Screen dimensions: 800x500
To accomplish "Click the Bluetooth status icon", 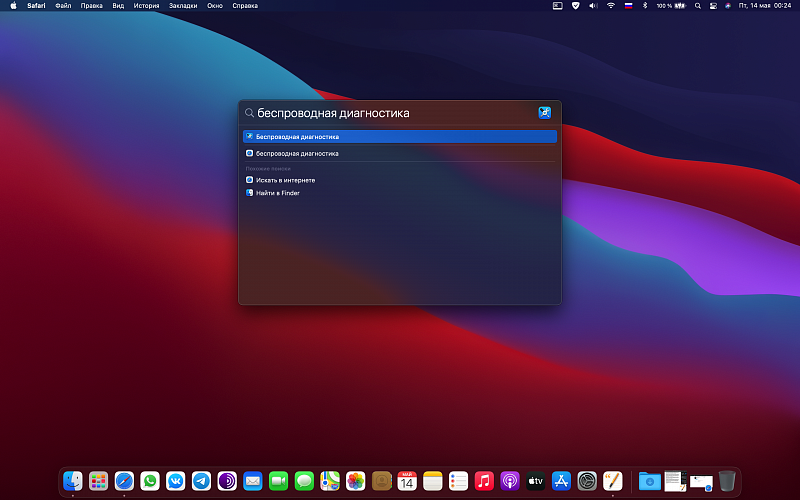I will [x=645, y=6].
